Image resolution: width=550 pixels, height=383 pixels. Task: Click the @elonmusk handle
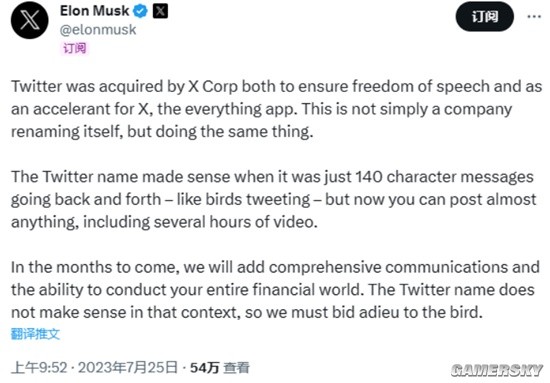click(98, 30)
